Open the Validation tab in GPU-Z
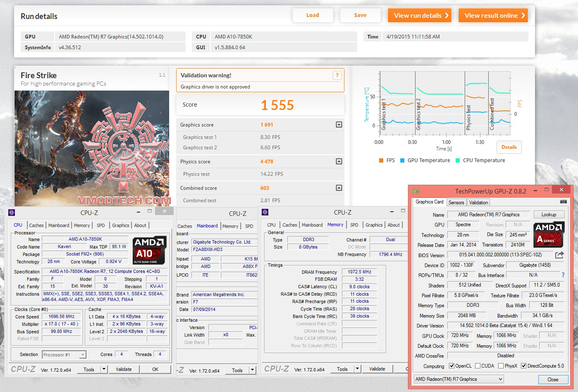The image size is (578, 392). [x=478, y=203]
